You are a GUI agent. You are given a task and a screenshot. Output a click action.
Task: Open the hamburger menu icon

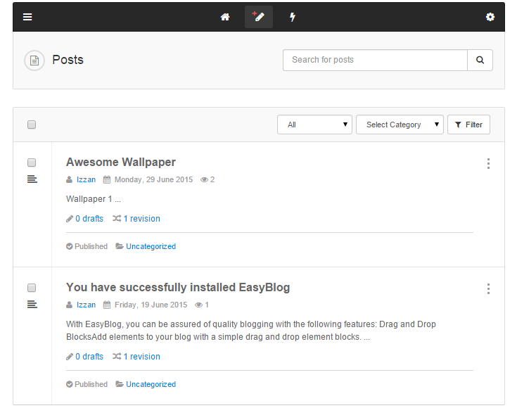click(x=27, y=17)
